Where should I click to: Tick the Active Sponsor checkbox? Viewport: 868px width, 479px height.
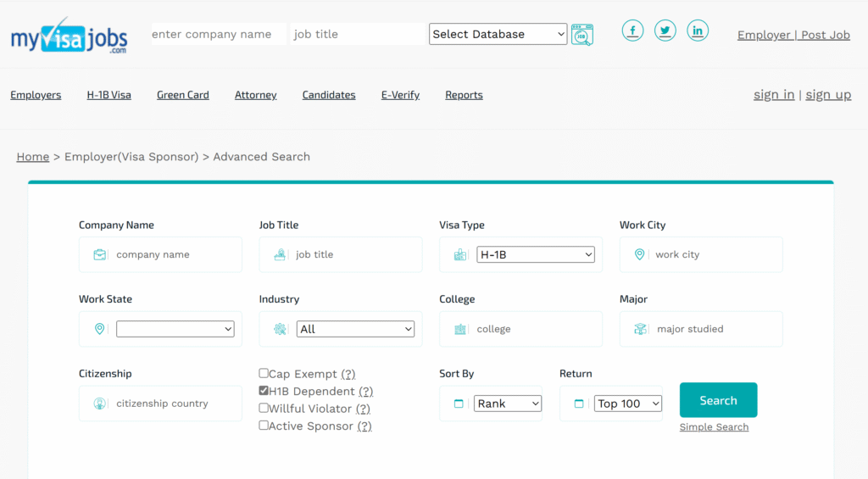(x=264, y=426)
